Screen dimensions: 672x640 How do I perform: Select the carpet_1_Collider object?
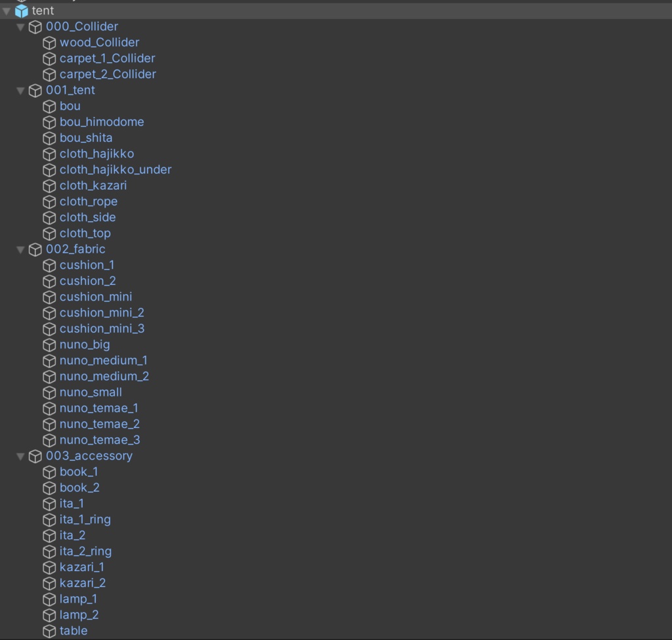click(x=107, y=58)
